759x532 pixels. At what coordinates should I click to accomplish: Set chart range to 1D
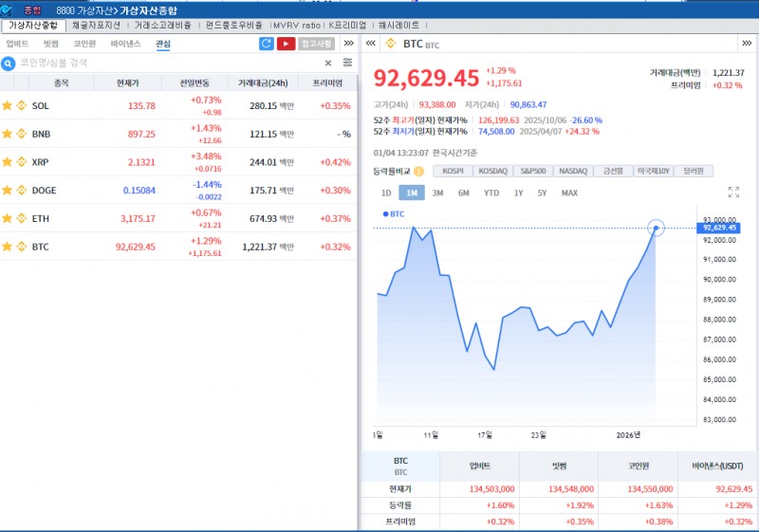[x=386, y=193]
